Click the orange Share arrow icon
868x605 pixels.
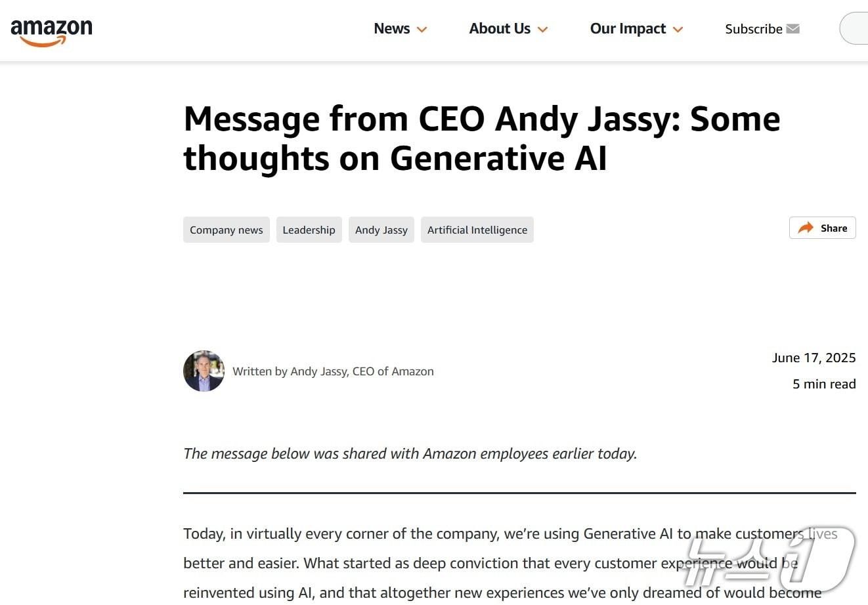click(805, 228)
